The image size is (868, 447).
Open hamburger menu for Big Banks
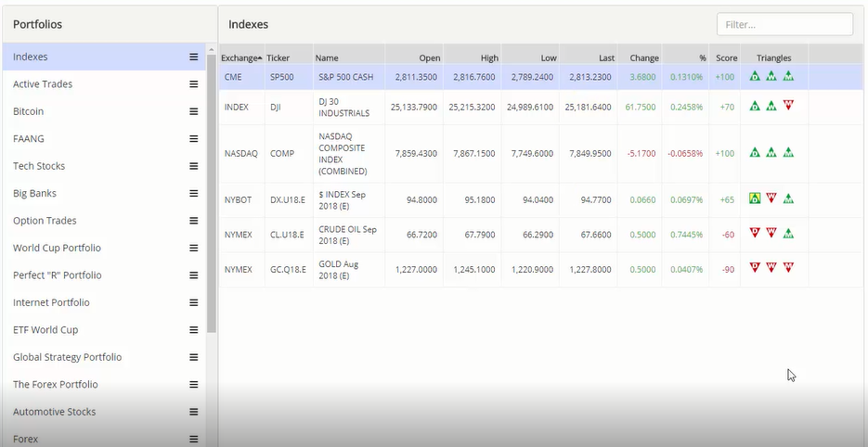pyautogui.click(x=194, y=194)
